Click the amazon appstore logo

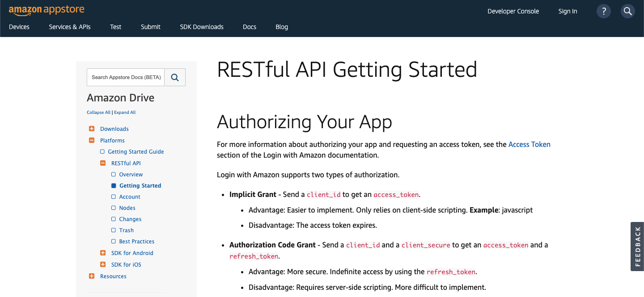(x=46, y=10)
